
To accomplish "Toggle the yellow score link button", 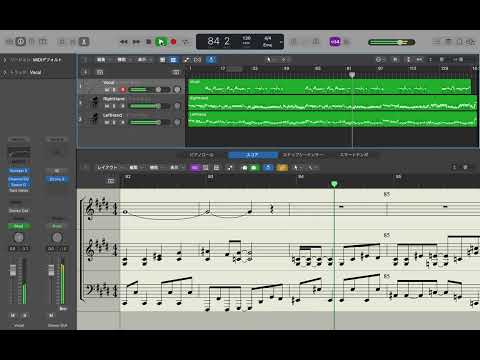I will (x=282, y=167).
